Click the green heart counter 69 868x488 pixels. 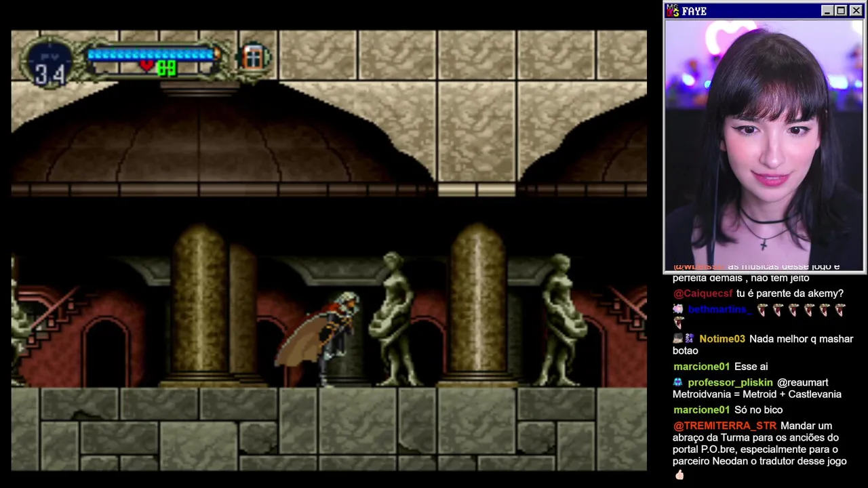(x=167, y=67)
